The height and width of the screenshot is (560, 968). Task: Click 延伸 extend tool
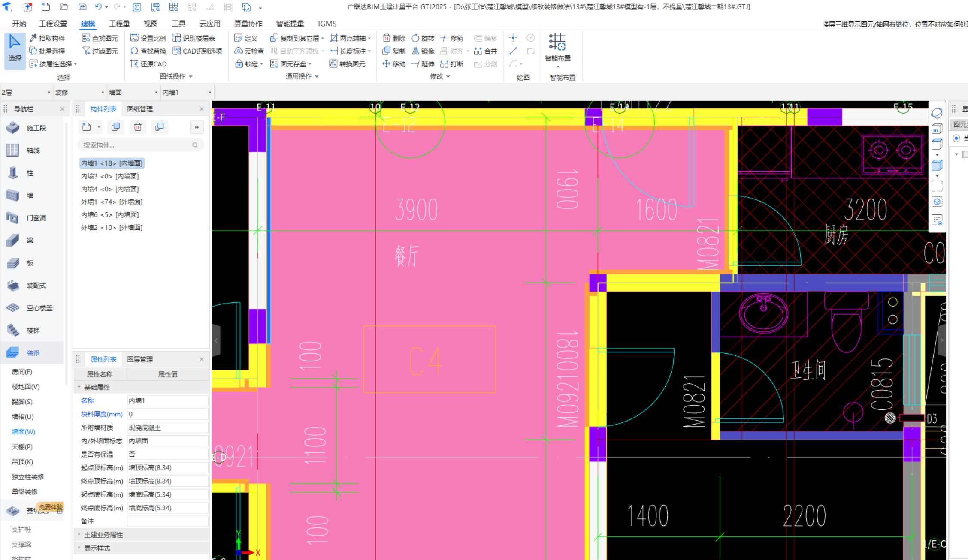(423, 64)
